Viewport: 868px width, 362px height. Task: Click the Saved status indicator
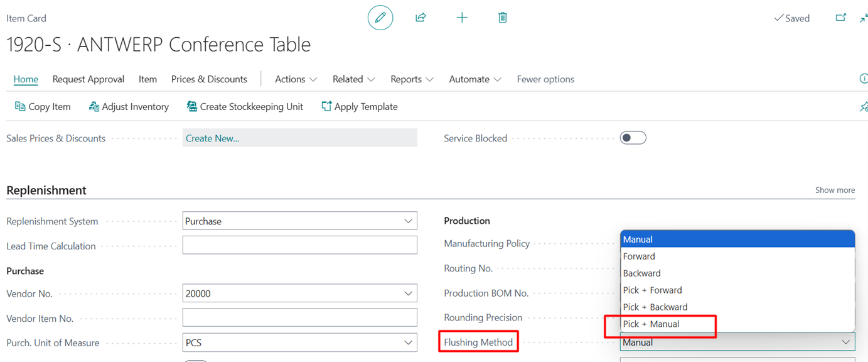pyautogui.click(x=791, y=18)
